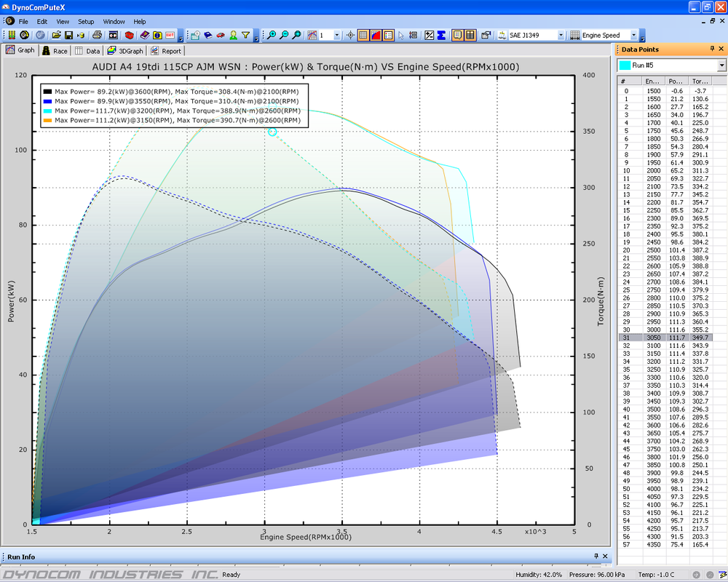Select the Graph tab
Image resolution: width=728 pixels, height=582 pixels.
point(20,50)
